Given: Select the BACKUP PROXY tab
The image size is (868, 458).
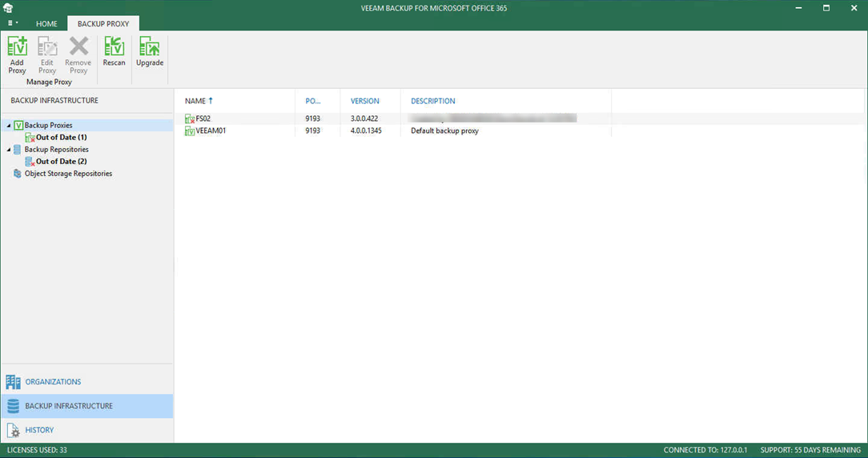Looking at the screenshot, I should click(103, 24).
